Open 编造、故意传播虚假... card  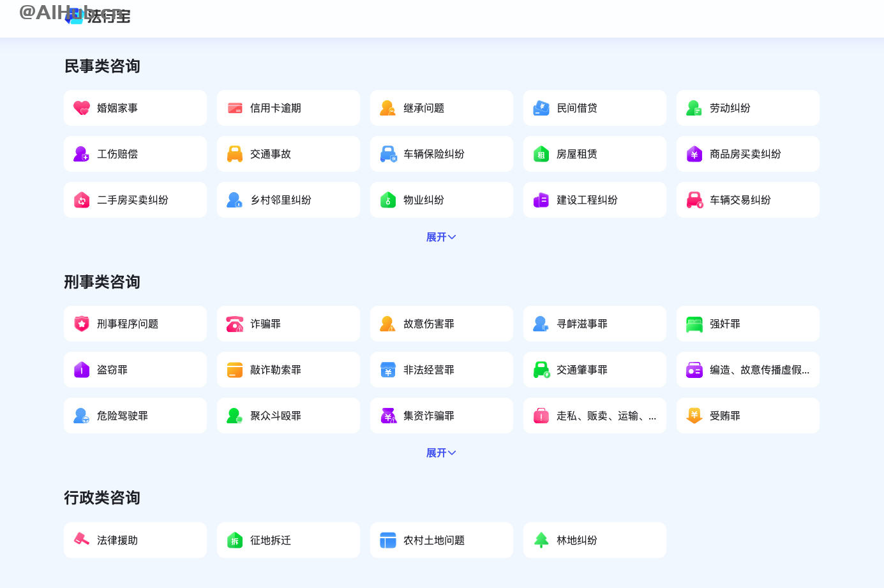coord(748,370)
